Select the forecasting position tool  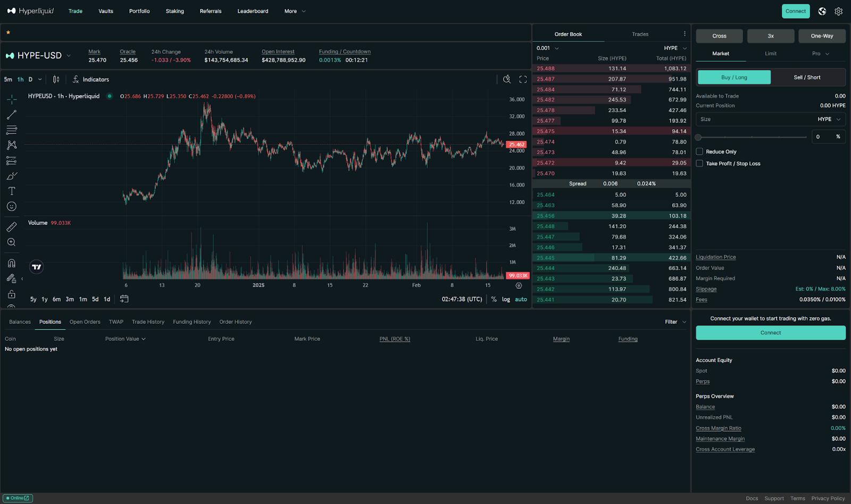[x=12, y=161]
